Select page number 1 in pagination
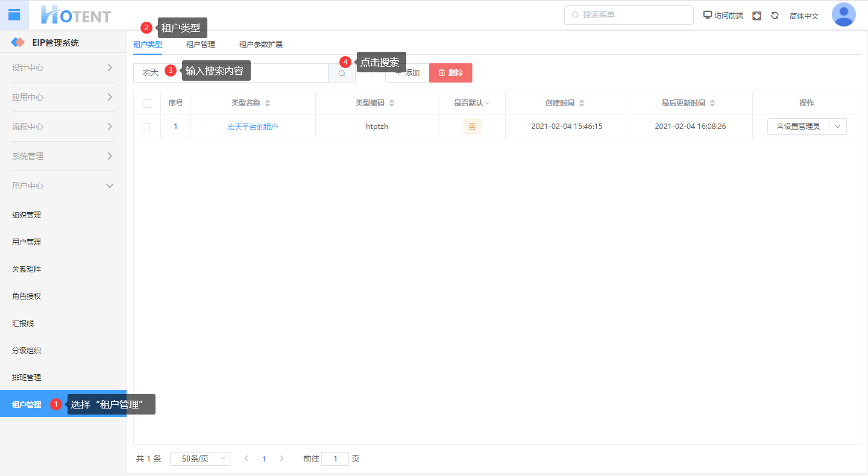 (264, 459)
